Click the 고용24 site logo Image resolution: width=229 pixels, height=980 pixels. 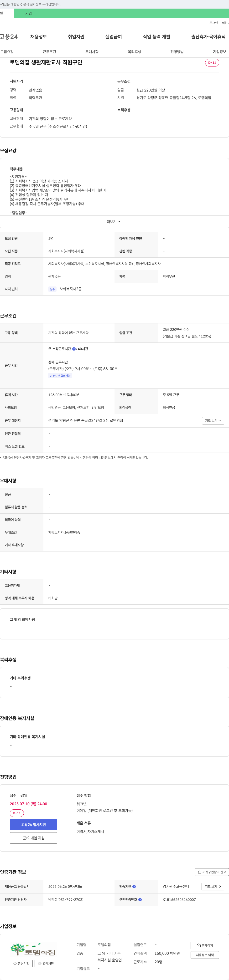coord(9,36)
